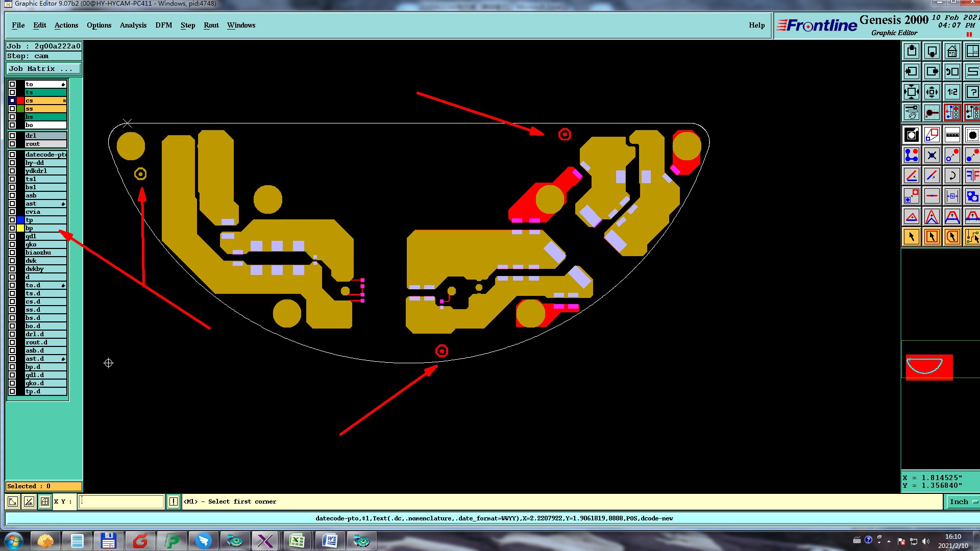980x551 pixels.
Task: Select the add feature tool icon
Action: click(912, 135)
